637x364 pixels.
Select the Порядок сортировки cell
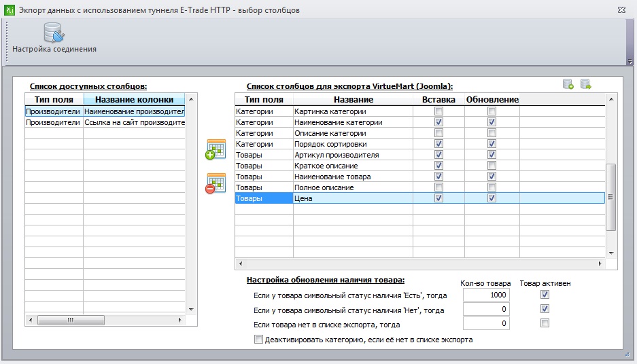click(353, 144)
